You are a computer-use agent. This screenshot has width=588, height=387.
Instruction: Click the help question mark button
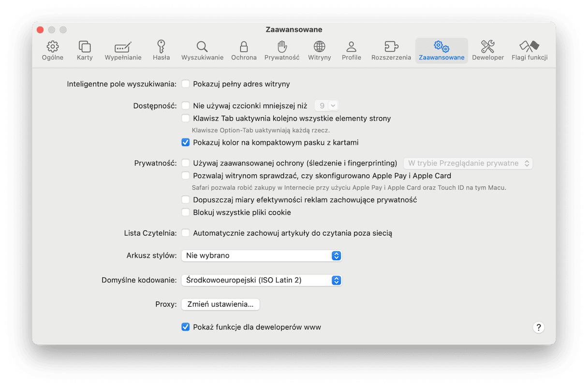point(538,327)
